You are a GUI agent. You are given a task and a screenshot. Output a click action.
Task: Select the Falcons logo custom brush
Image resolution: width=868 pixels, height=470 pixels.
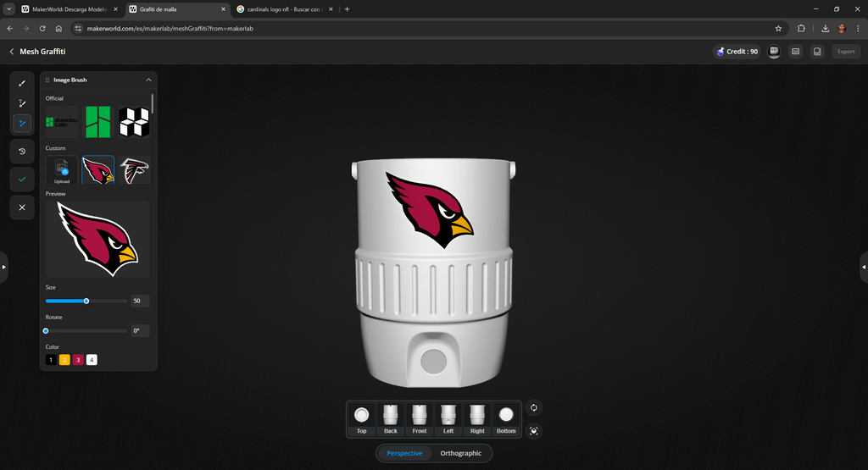[134, 170]
